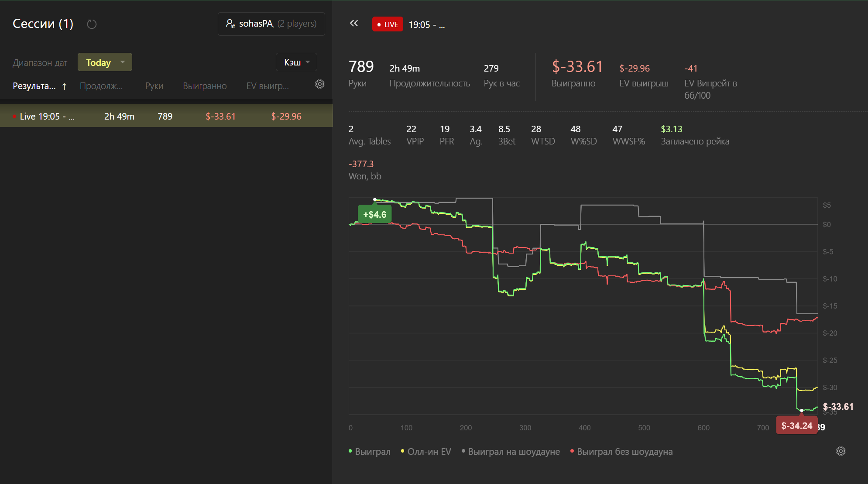The width and height of the screenshot is (868, 484).
Task: Click the 2h 49m duration cell in session row
Action: (x=119, y=117)
